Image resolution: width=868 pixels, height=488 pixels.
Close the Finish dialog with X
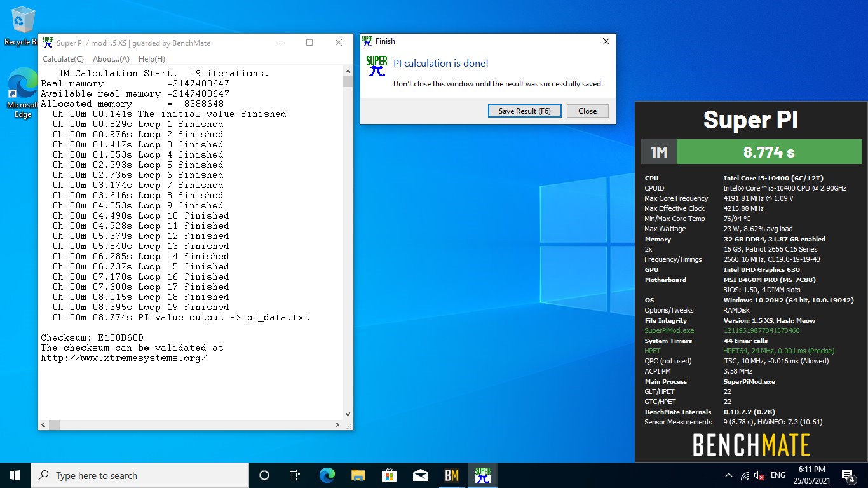[606, 41]
